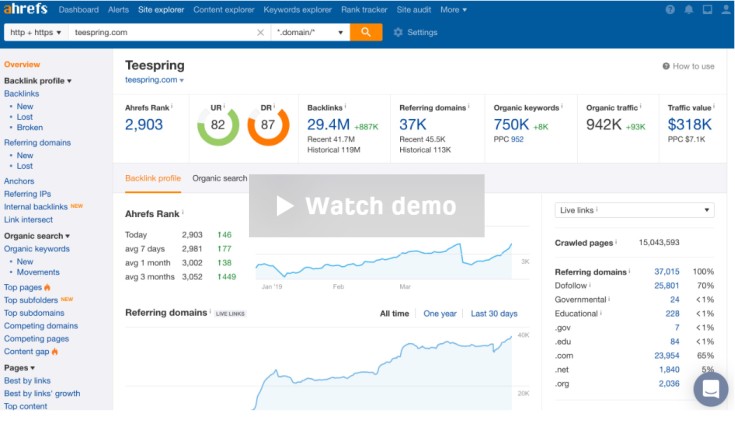
Task: Click the ahrefs logo
Action: tap(26, 9)
